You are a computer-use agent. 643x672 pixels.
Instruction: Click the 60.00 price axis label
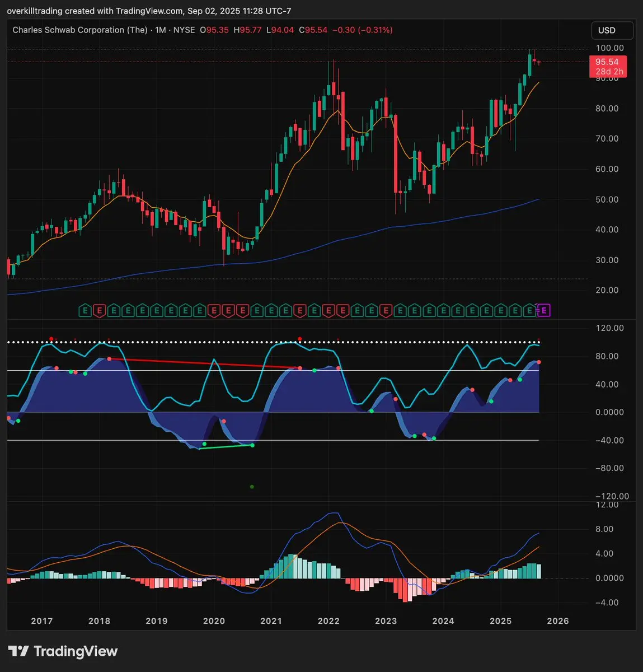click(x=607, y=169)
